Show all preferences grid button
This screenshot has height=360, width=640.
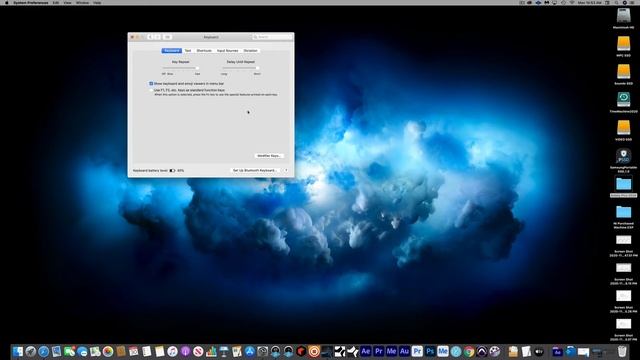coord(167,37)
